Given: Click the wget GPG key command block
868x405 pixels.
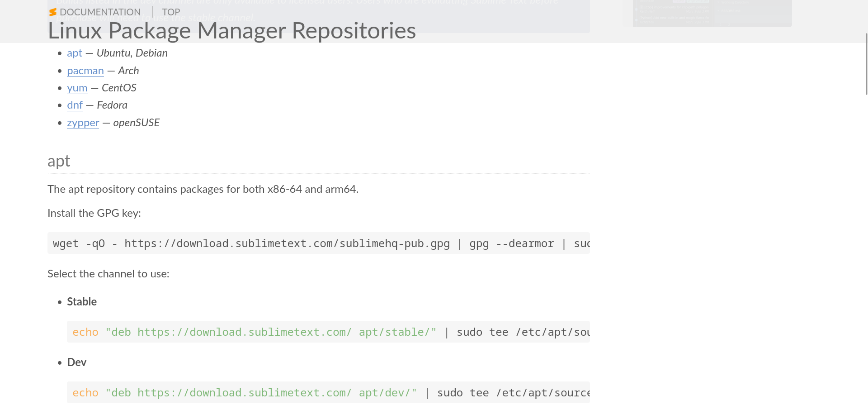Looking at the screenshot, I should (x=319, y=243).
